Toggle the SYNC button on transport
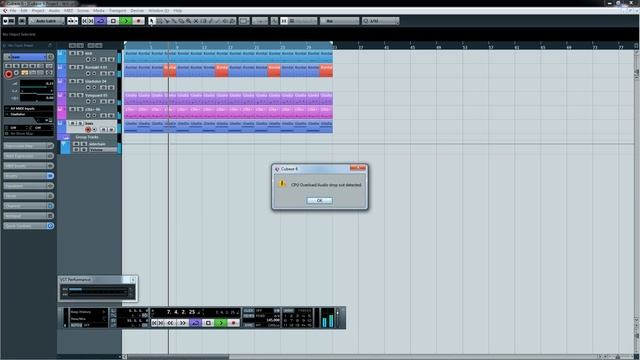Screen dimensions: 640x360 [249, 325]
